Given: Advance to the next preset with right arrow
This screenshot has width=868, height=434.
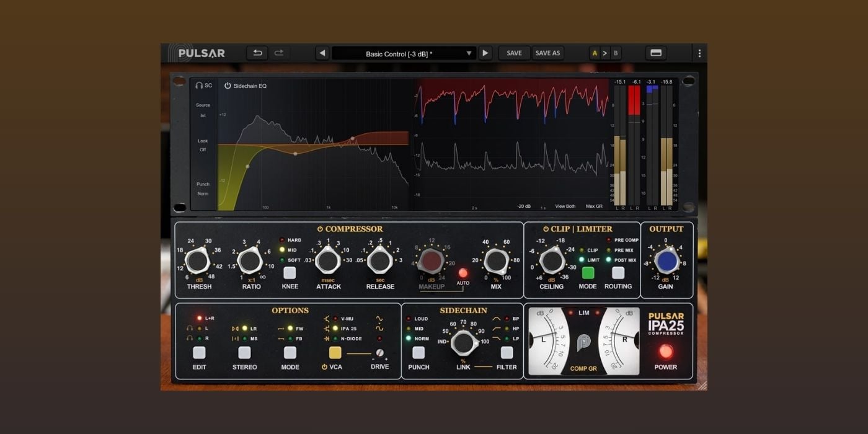Looking at the screenshot, I should pos(485,53).
